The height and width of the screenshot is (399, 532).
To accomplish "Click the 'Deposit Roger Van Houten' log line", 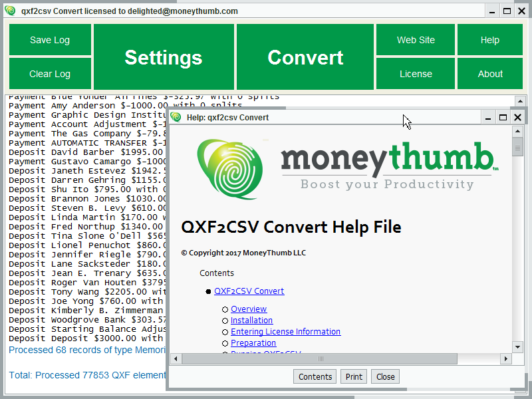I will click(88, 282).
